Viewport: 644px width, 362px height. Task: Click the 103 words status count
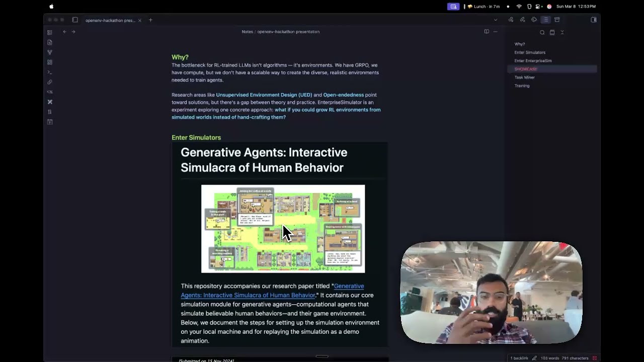click(x=550, y=358)
